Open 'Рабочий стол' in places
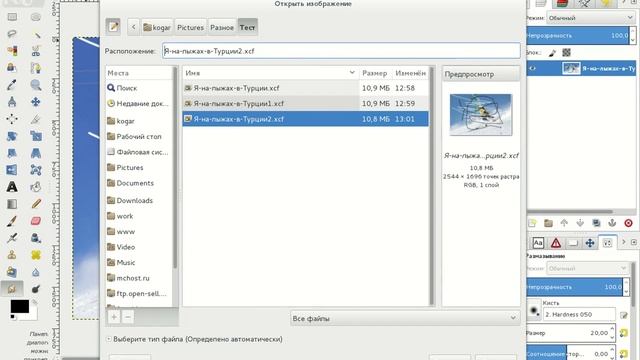This screenshot has width=640, height=360. click(x=139, y=136)
